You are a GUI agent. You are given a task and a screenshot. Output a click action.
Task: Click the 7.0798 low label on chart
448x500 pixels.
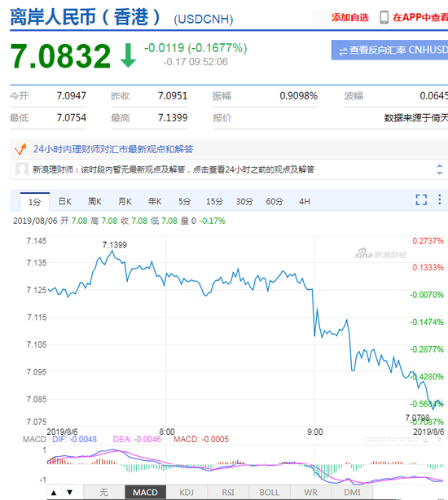417,418
